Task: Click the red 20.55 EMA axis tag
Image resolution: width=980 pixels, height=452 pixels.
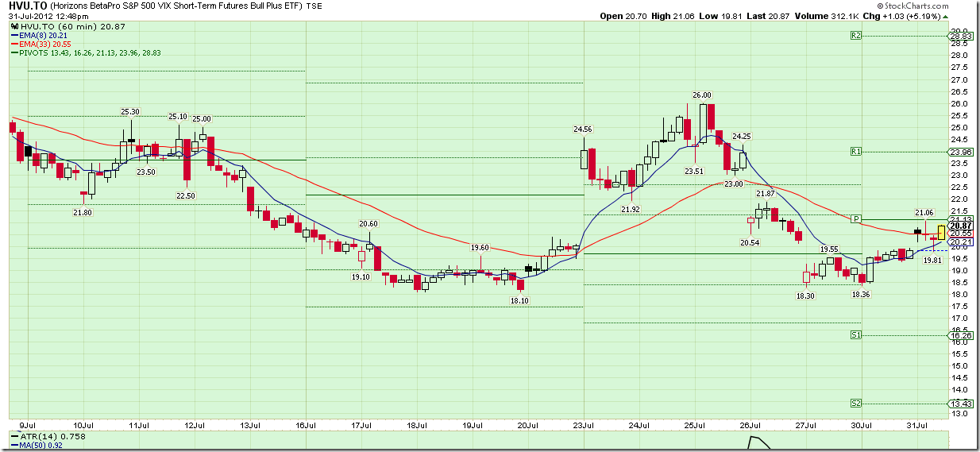Action: coord(962,234)
